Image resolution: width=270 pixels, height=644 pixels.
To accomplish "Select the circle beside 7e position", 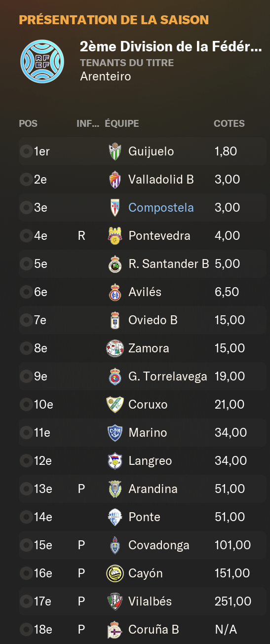I will point(26,320).
